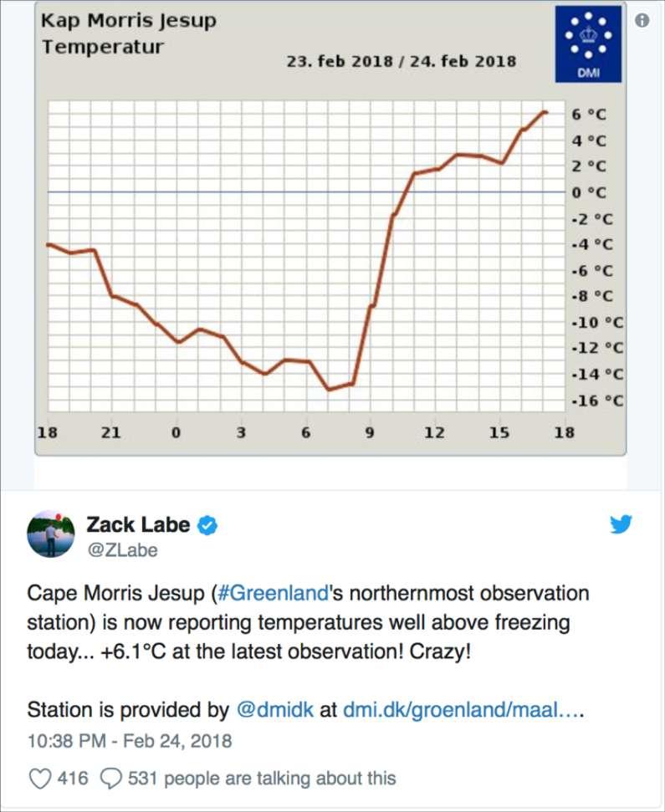Image resolution: width=665 pixels, height=812 pixels.
Task: Open 531 people are talking about this
Action: pos(262,779)
